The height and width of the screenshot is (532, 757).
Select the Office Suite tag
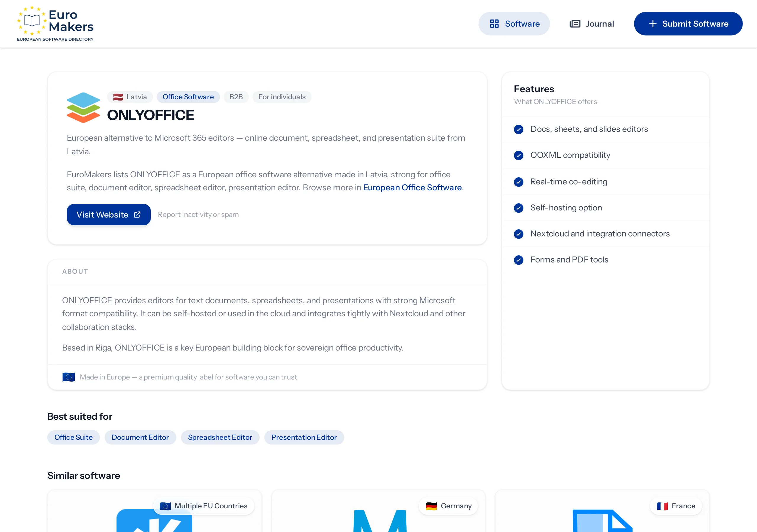pos(74,437)
